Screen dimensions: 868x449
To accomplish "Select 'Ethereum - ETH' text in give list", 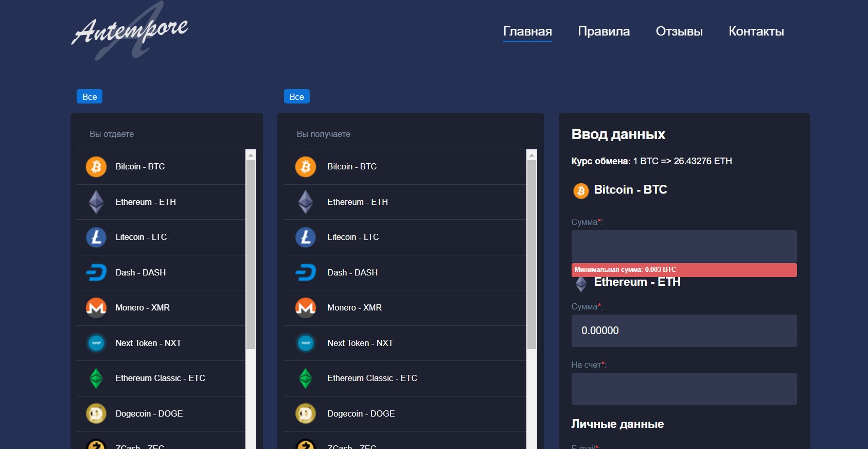I will pyautogui.click(x=146, y=202).
